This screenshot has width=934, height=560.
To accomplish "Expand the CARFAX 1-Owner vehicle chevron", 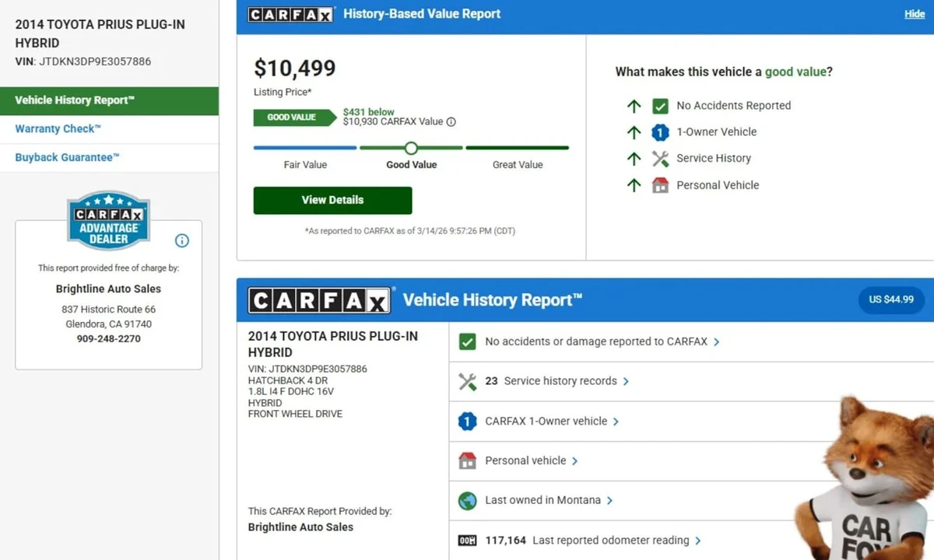I will pos(616,422).
